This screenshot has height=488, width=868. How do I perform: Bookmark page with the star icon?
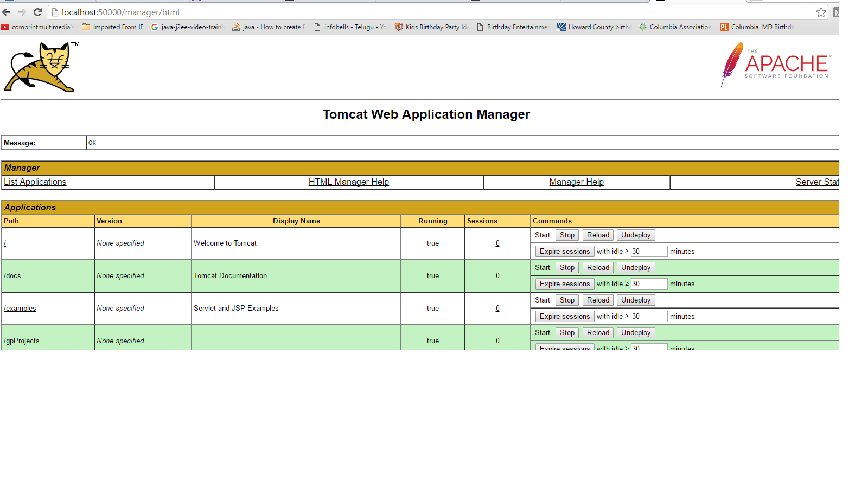[821, 12]
